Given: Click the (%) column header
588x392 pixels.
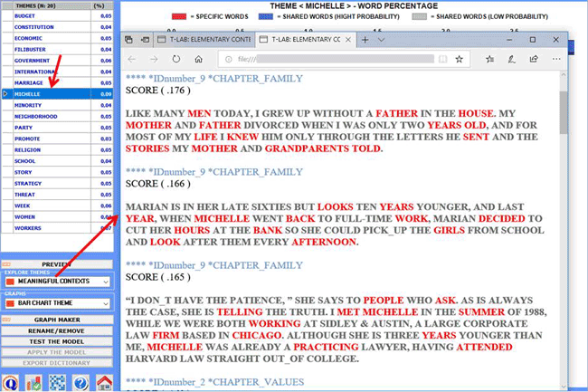Looking at the screenshot, I should click(102, 5).
